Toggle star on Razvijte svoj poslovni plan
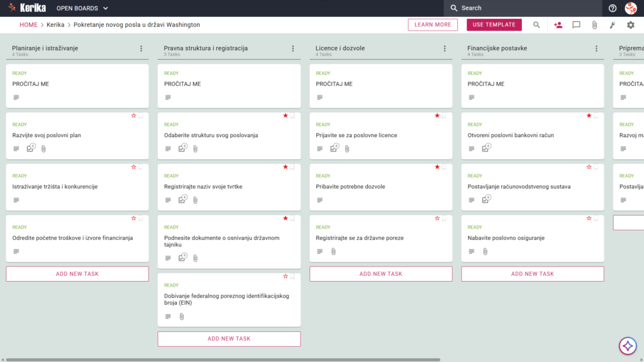The height and width of the screenshot is (362, 644). coord(133,116)
